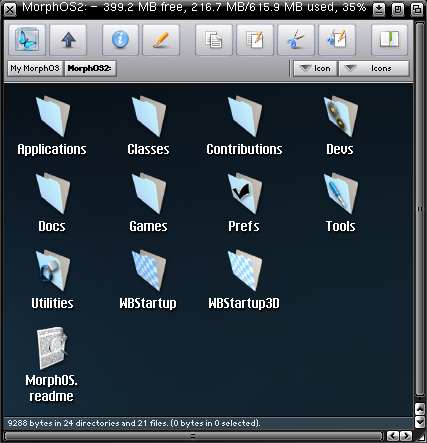
Task: Click the scroll right arrow button
Action: [406, 436]
